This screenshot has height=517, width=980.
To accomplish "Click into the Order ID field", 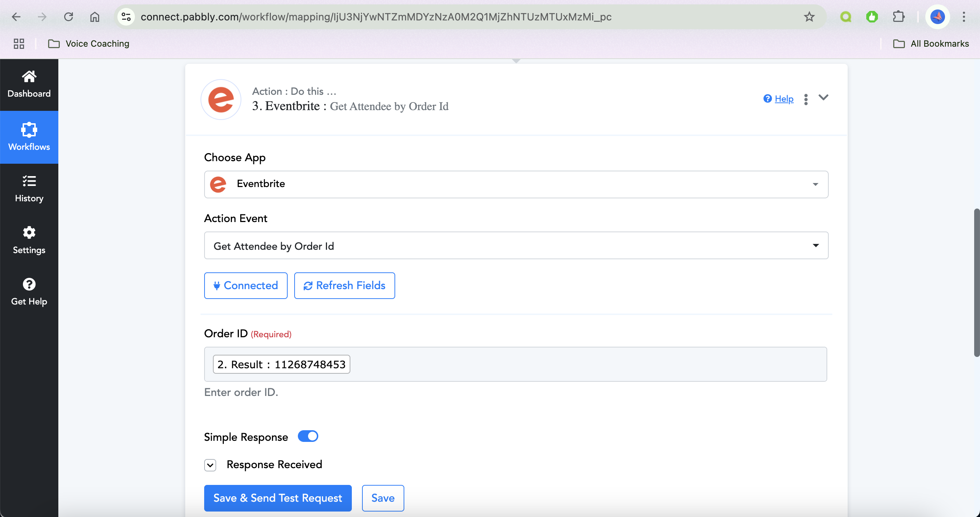I will pos(516,364).
